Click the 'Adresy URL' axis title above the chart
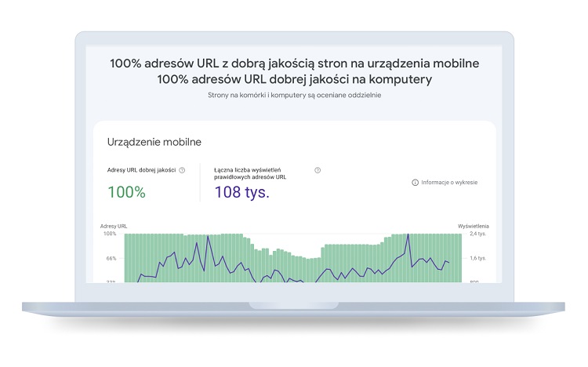 click(x=113, y=226)
